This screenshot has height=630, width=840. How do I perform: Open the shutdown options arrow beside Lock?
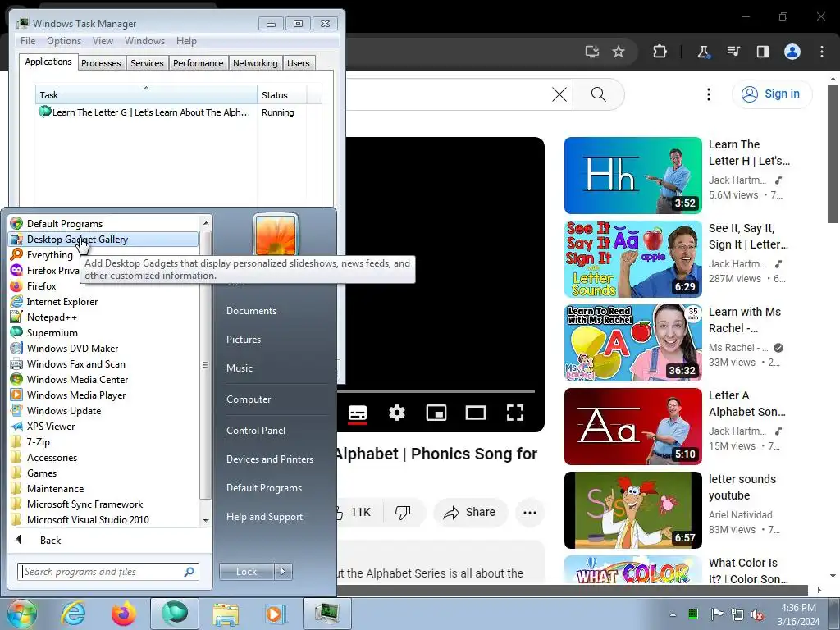tap(283, 572)
